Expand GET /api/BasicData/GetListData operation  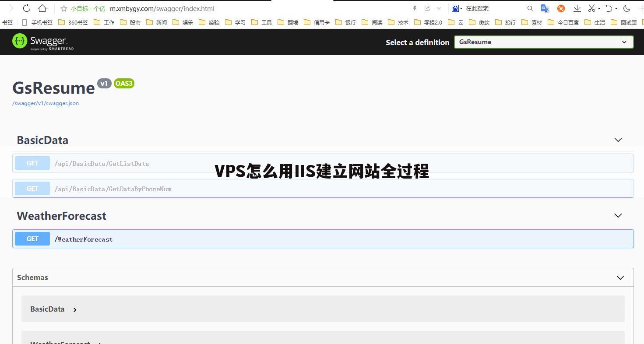pos(323,163)
